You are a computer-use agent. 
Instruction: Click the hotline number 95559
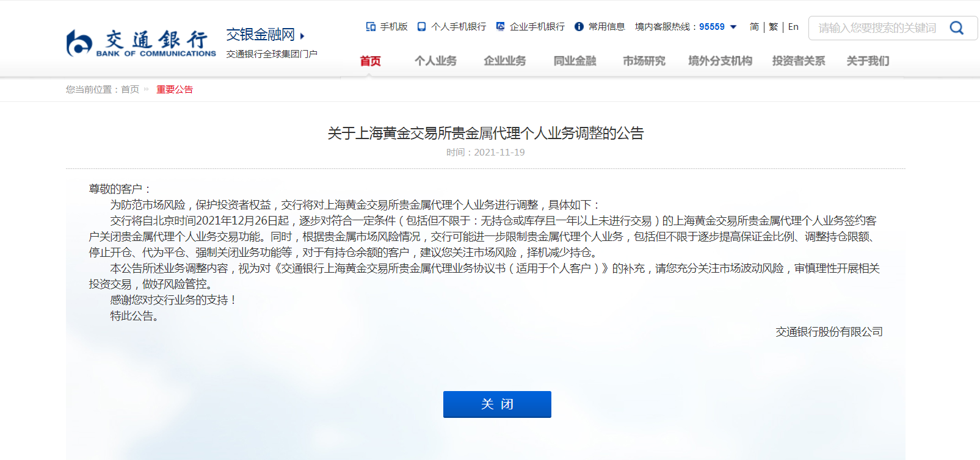712,27
